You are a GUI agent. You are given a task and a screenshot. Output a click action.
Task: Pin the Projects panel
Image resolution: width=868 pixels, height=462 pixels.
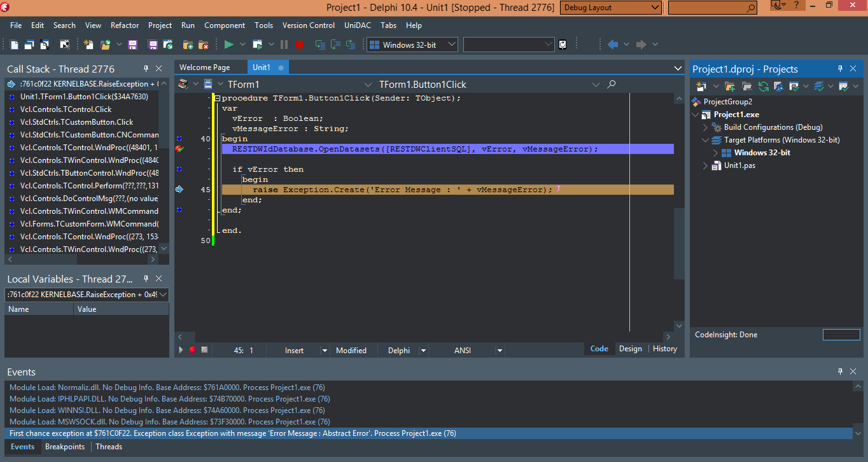point(840,69)
